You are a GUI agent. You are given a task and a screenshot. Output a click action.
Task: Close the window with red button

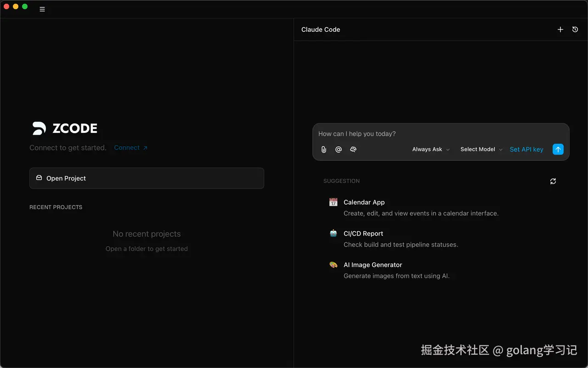[6, 6]
